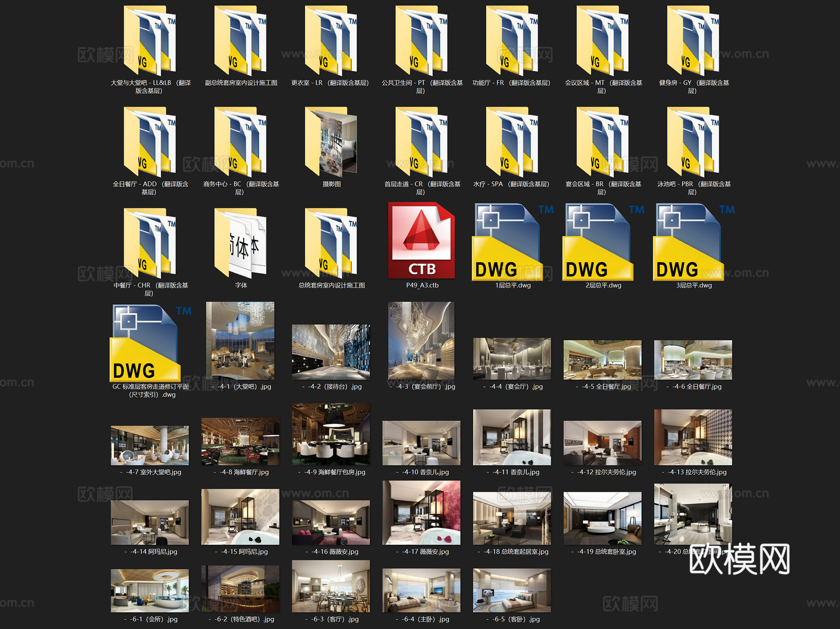Select the 副总统套房室内设计施工图 folder icon
This screenshot has height=629, width=840.
[240, 41]
